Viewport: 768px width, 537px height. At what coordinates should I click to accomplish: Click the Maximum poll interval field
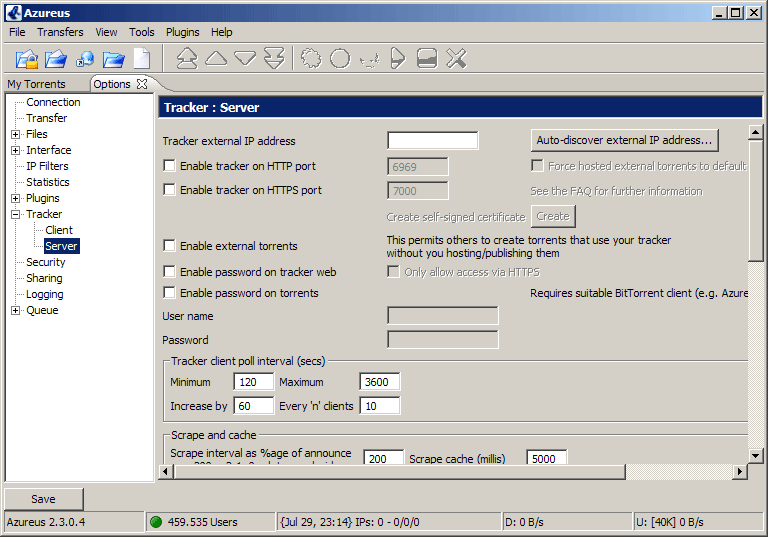coord(380,382)
